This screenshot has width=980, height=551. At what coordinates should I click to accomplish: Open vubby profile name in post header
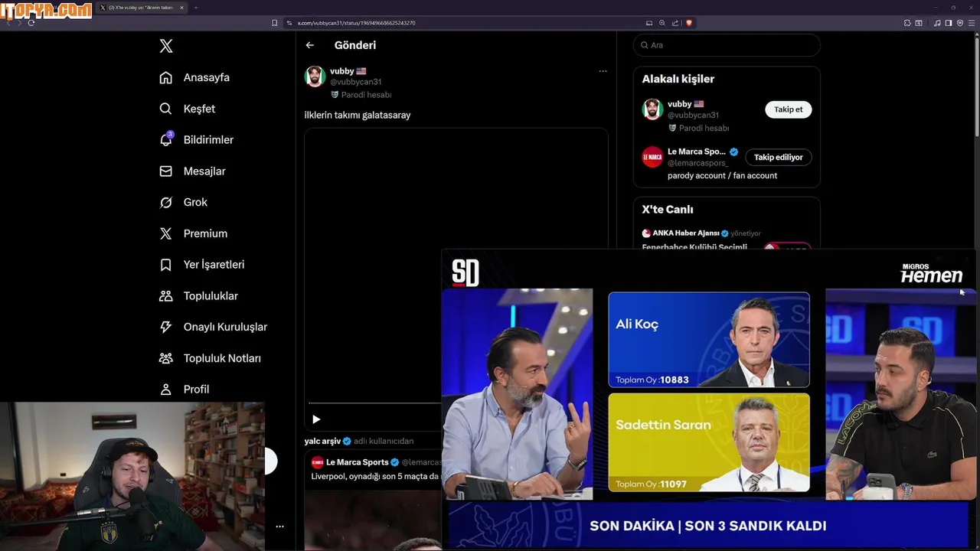pyautogui.click(x=342, y=71)
